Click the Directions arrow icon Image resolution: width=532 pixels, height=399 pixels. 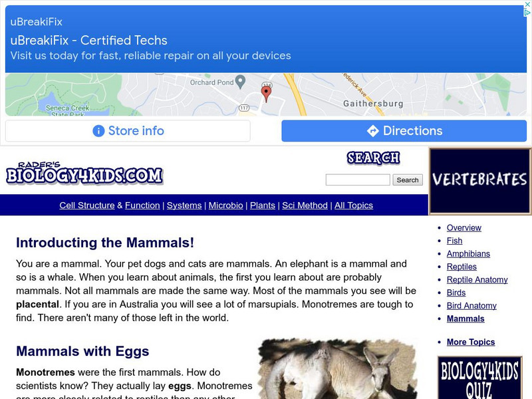tap(372, 131)
